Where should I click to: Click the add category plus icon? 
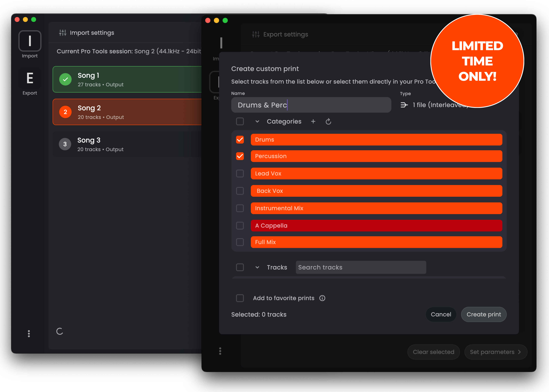coord(313,121)
